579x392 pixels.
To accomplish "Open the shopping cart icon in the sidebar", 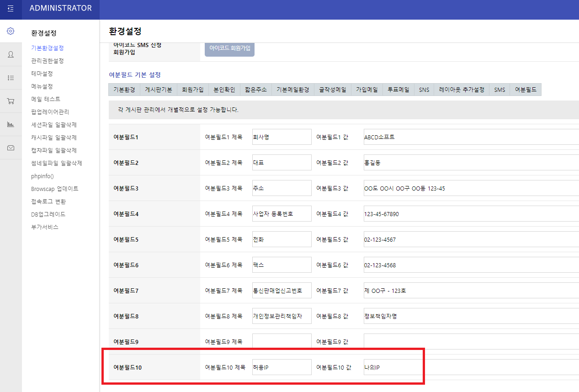I will (11, 101).
